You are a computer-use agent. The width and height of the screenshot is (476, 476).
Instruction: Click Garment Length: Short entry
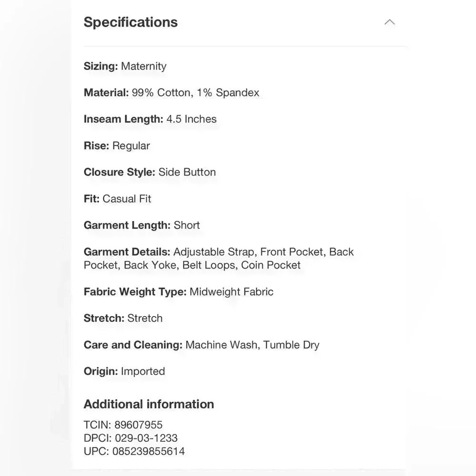click(142, 225)
